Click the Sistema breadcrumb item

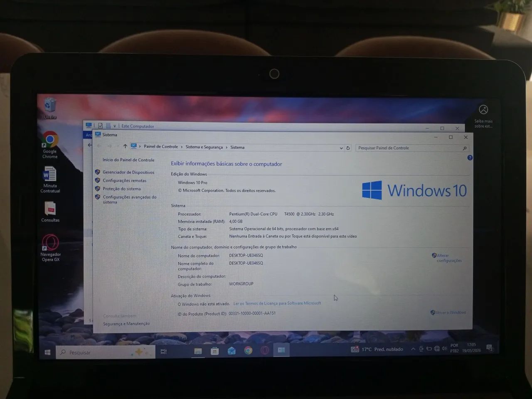click(x=237, y=147)
